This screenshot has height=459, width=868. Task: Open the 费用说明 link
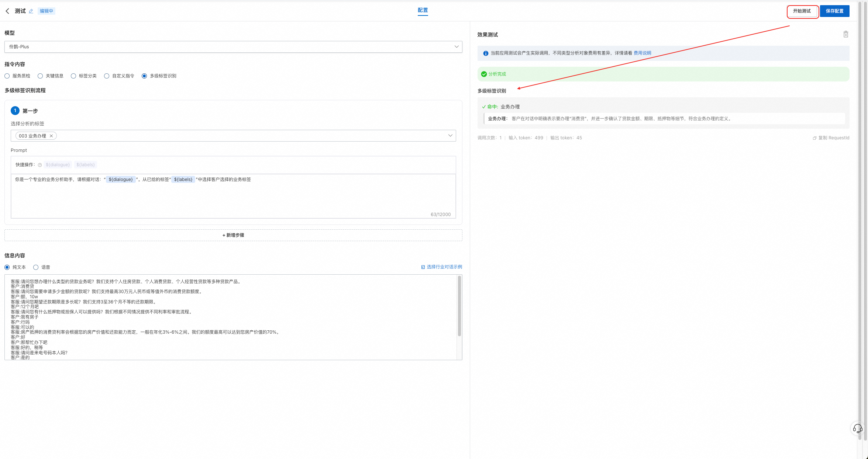642,53
